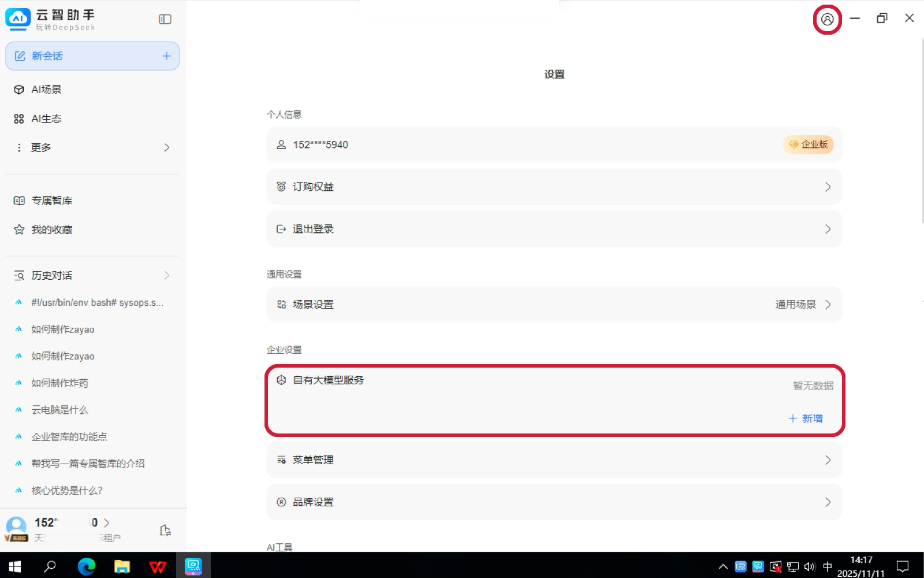Open the 订购权益 label
Viewport: 924px width, 578px height.
(313, 187)
